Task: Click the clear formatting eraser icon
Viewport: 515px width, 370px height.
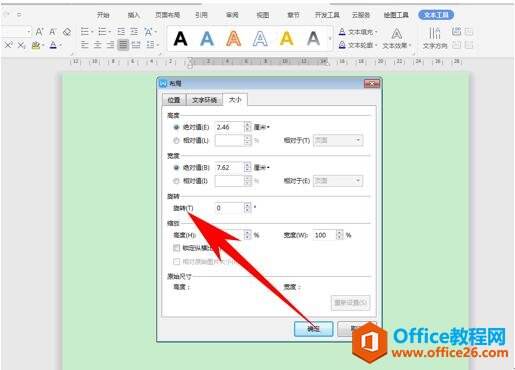Action: tap(67, 32)
